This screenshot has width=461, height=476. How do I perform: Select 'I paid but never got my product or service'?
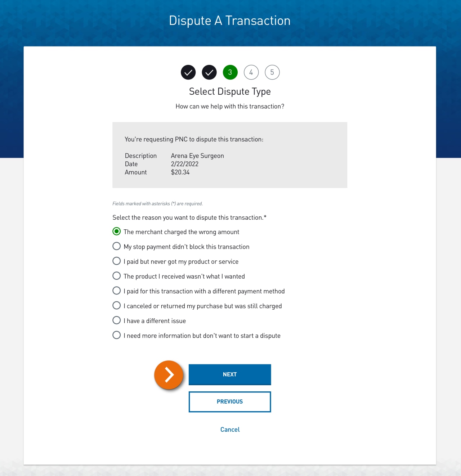[116, 261]
